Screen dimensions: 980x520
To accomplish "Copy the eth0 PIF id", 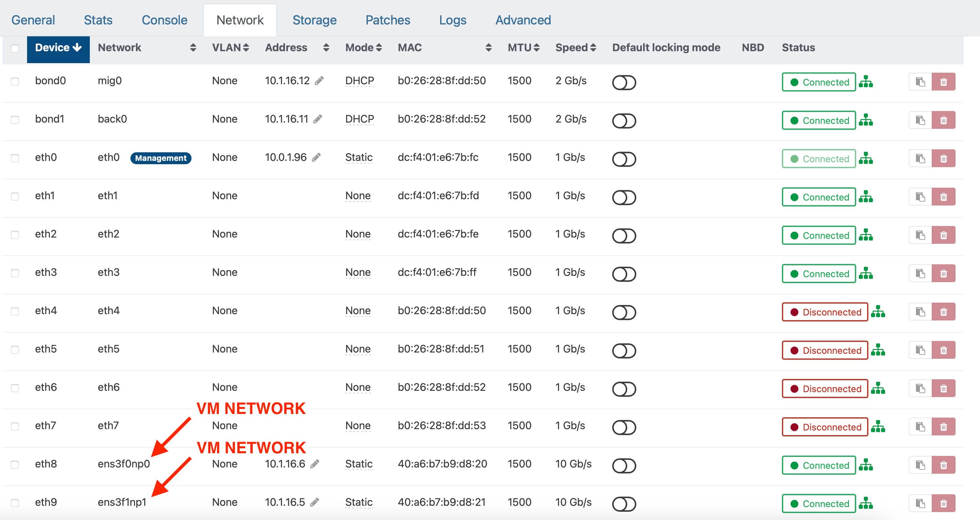I will (x=920, y=158).
